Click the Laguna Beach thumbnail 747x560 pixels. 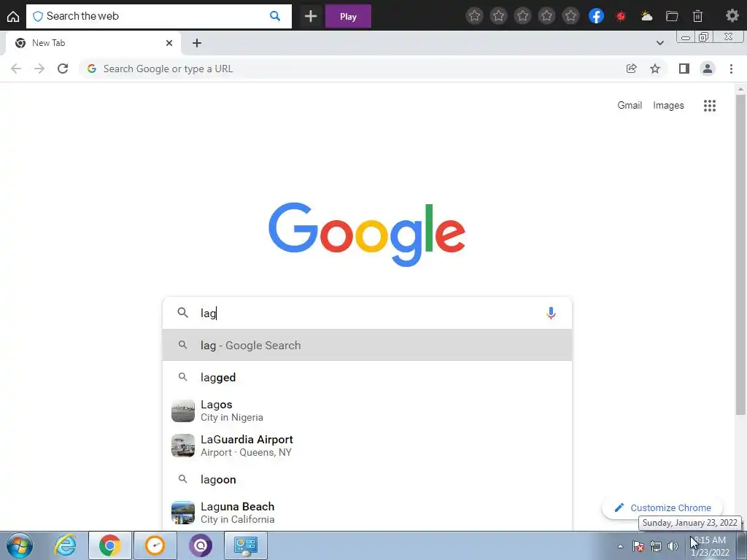point(183,513)
